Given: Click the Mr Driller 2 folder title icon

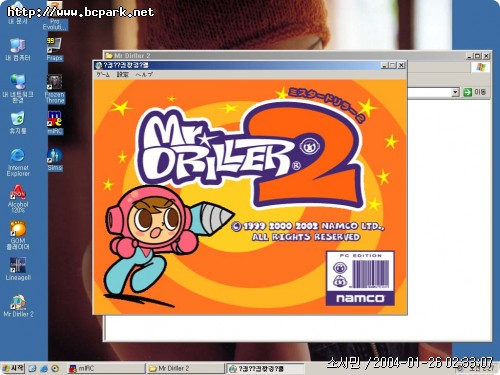Looking at the screenshot, I should click(109, 56).
